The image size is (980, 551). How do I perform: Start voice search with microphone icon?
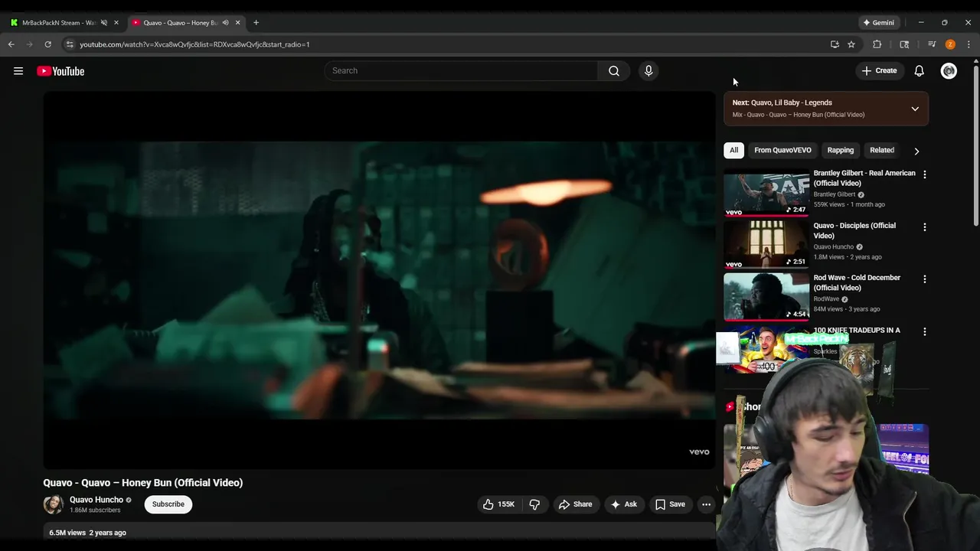point(648,70)
